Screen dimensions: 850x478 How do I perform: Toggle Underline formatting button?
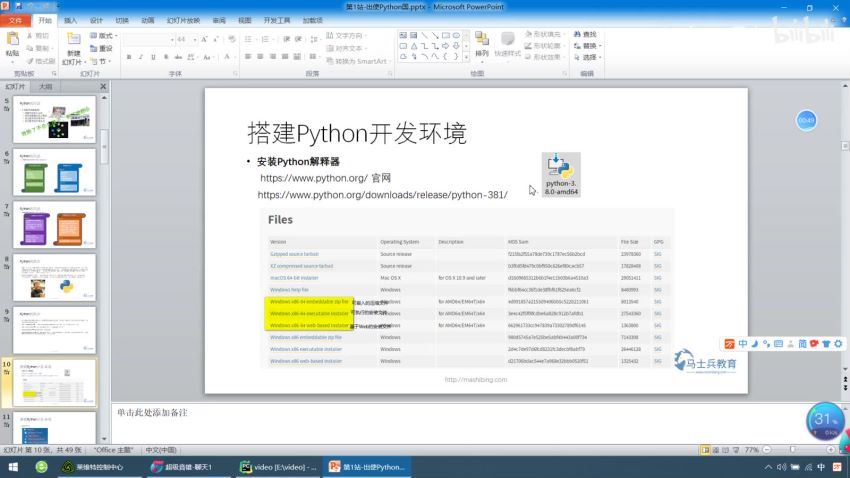(153, 57)
